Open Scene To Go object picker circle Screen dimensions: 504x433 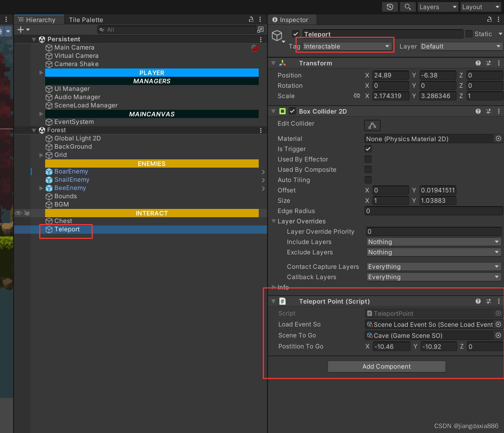pyautogui.click(x=498, y=335)
